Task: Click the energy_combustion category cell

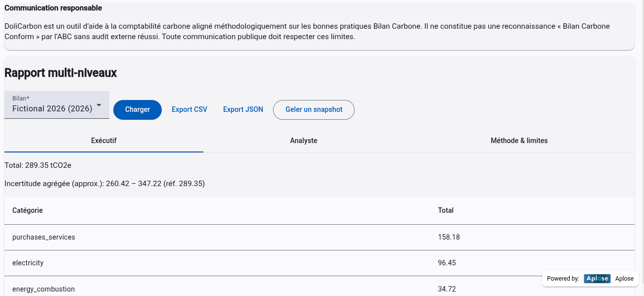Action: pyautogui.click(x=44, y=289)
